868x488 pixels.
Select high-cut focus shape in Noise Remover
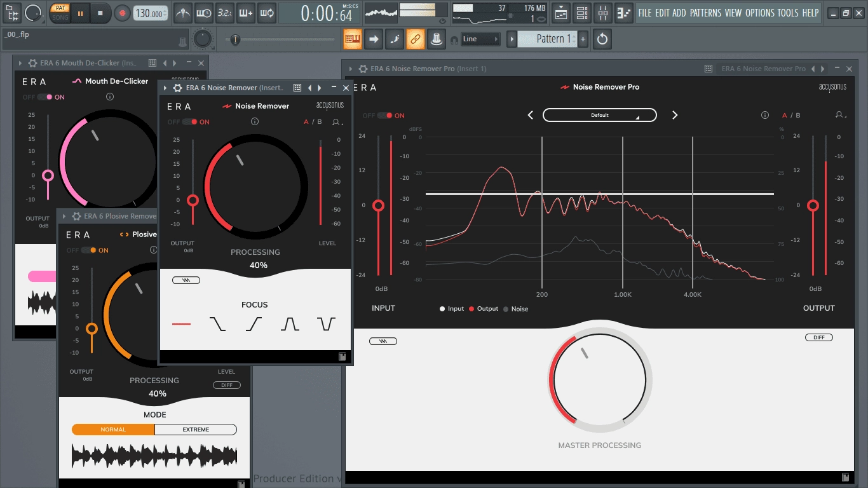click(217, 324)
